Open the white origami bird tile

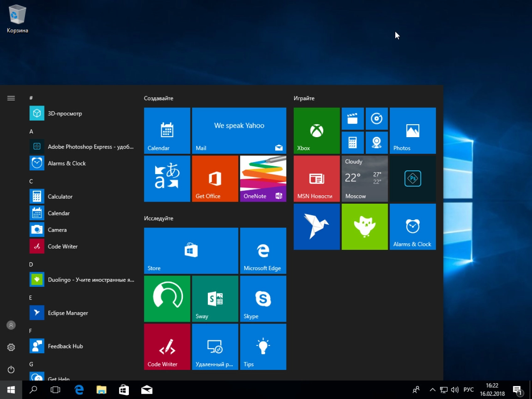317,227
